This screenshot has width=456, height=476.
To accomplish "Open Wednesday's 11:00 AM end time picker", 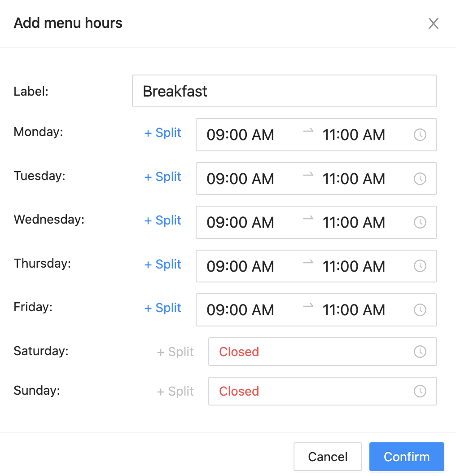I will coord(354,222).
